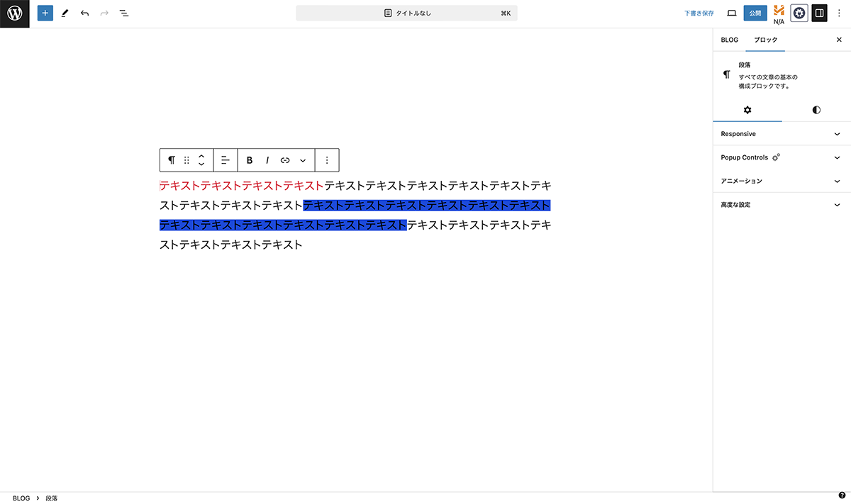The height and width of the screenshot is (504, 851).
Task: Click the paragraph block type icon
Action: tap(172, 160)
